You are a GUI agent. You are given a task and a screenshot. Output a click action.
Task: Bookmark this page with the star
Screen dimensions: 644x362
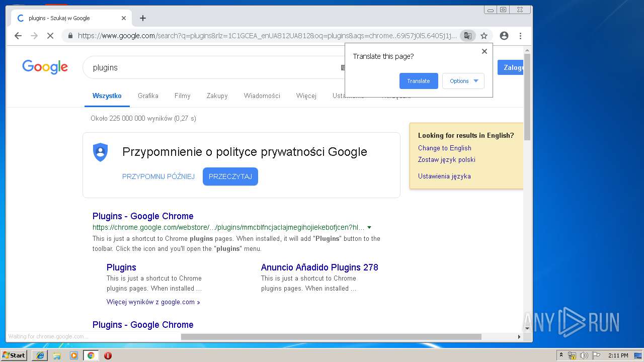tap(484, 36)
